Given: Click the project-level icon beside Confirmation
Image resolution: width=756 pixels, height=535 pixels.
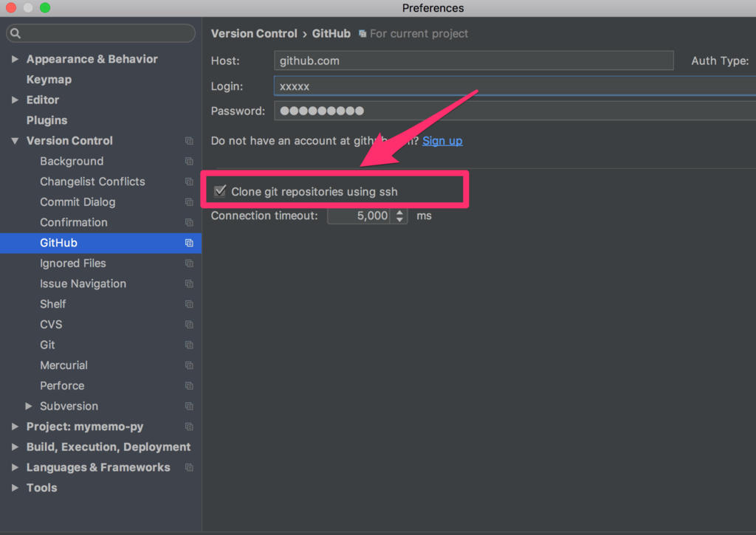Looking at the screenshot, I should (x=189, y=222).
